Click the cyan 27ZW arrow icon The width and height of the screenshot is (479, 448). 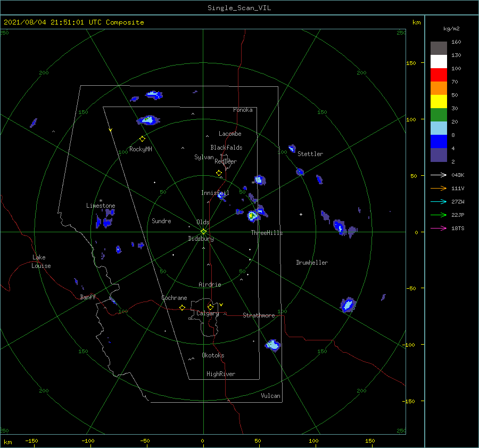[439, 201]
